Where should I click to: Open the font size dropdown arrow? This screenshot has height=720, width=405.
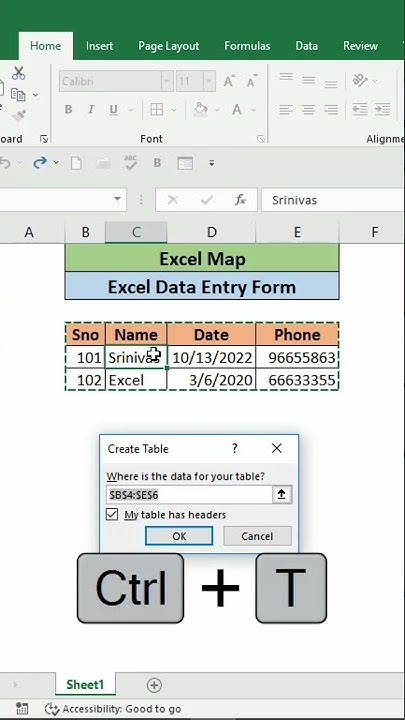[x=209, y=82]
